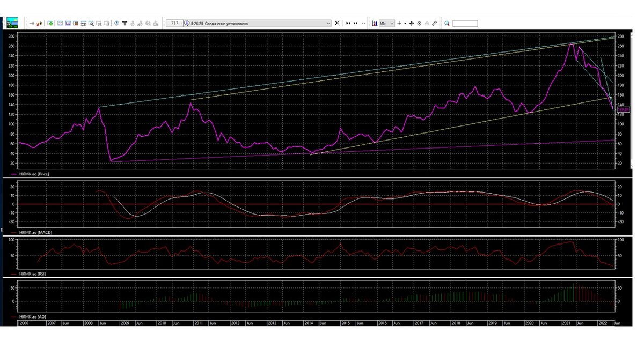Click the zoom in circle-plus icon
Viewport: 644px width, 362px height.
click(x=419, y=23)
